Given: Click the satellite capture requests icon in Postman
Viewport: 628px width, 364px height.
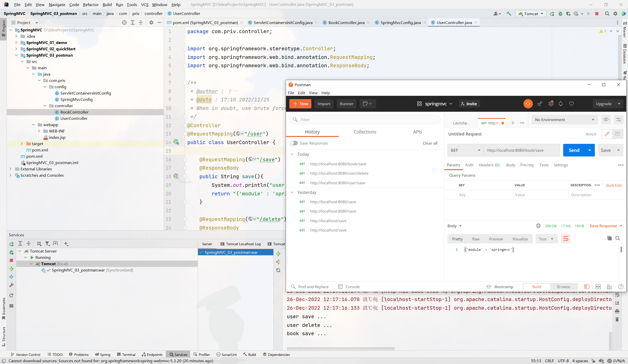Looking at the screenshot, I should click(540, 104).
